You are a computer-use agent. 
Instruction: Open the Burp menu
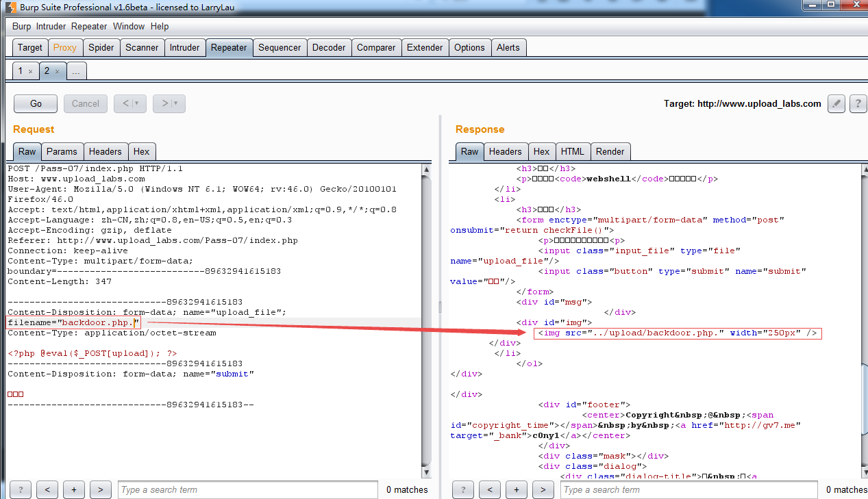click(21, 26)
